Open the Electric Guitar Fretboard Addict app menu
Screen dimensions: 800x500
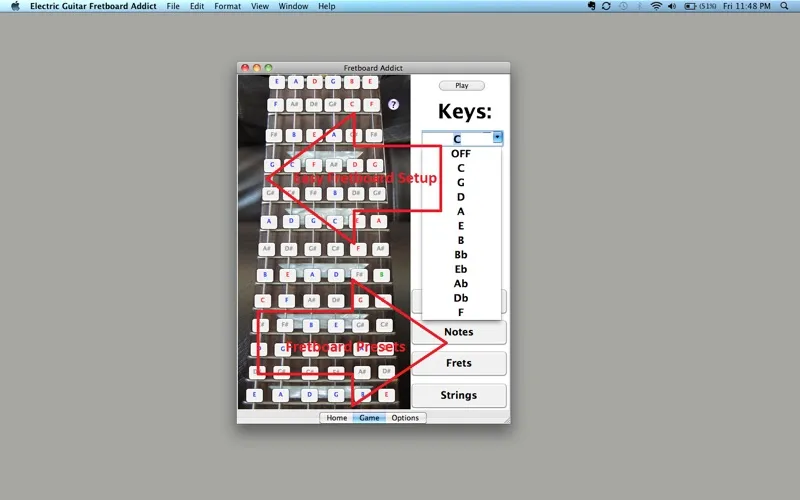93,6
